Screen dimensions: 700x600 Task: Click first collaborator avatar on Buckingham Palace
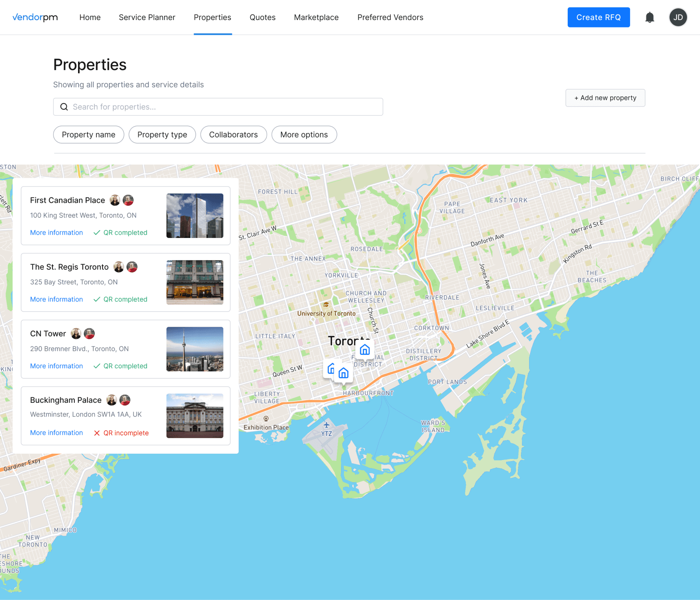coord(111,400)
